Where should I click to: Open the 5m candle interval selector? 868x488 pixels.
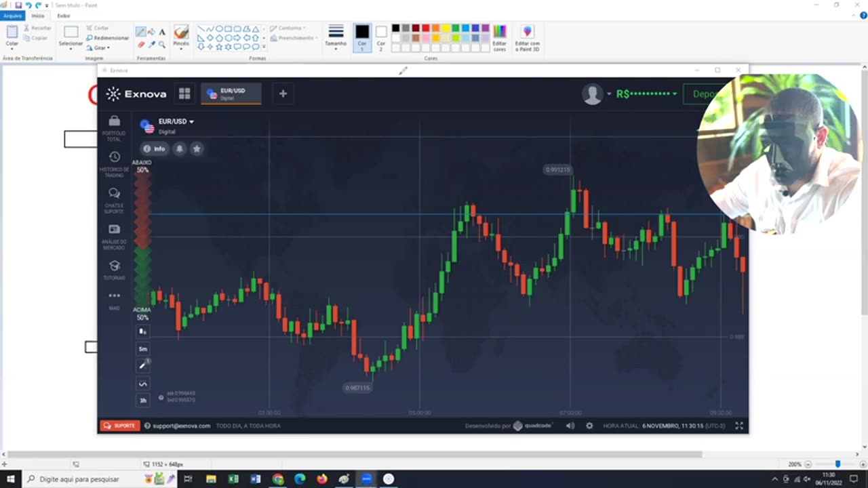point(142,349)
